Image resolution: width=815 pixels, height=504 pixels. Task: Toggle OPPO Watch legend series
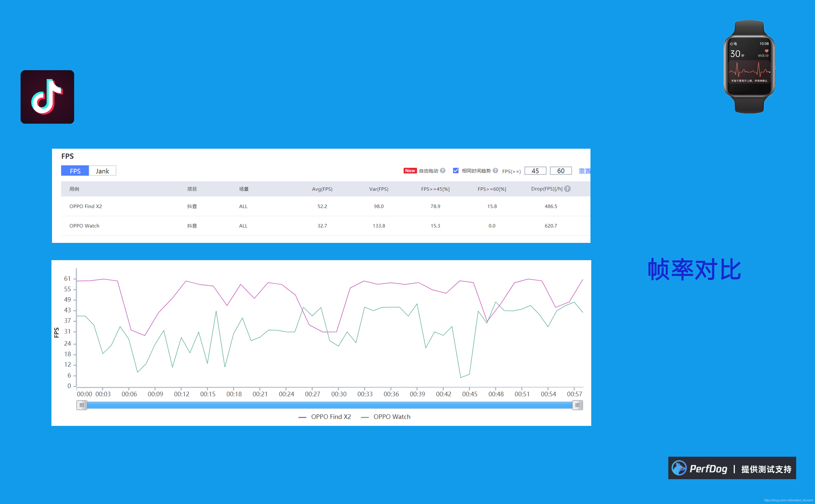click(386, 417)
